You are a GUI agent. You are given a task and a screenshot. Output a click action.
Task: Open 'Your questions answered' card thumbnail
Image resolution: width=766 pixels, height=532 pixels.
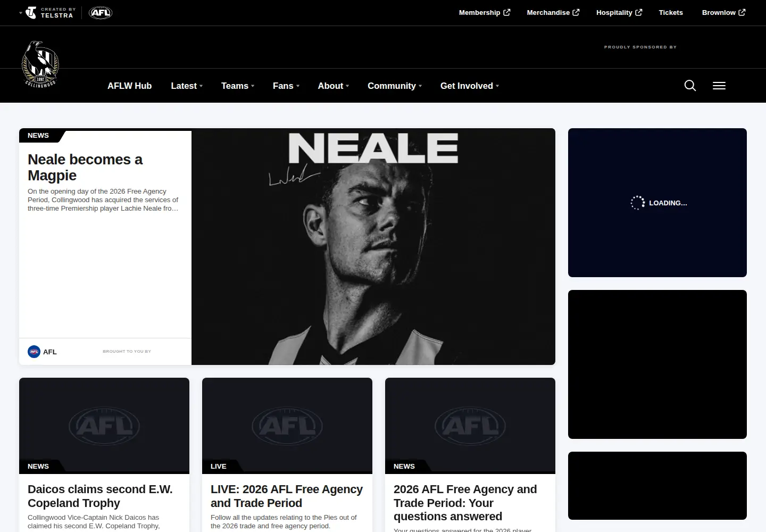coord(470,426)
